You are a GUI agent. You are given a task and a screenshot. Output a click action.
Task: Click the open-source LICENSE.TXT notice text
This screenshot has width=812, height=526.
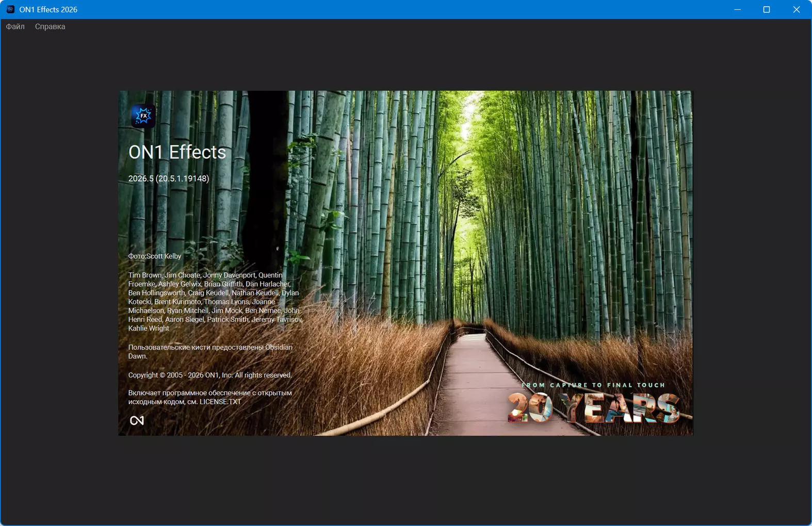point(210,397)
